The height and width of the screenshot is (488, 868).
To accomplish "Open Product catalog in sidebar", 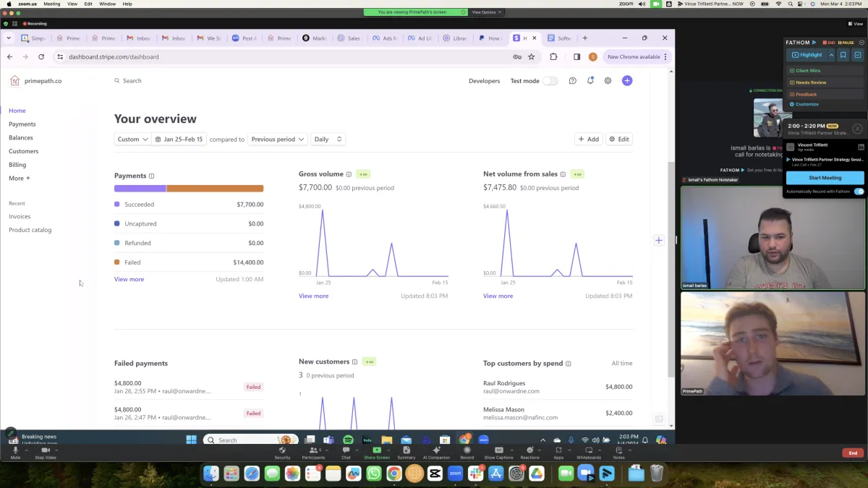I will click(30, 230).
